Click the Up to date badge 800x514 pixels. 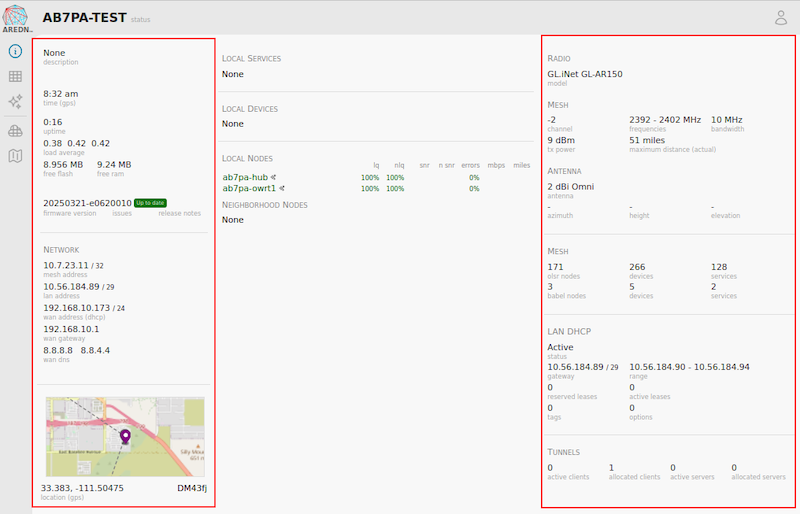click(151, 203)
